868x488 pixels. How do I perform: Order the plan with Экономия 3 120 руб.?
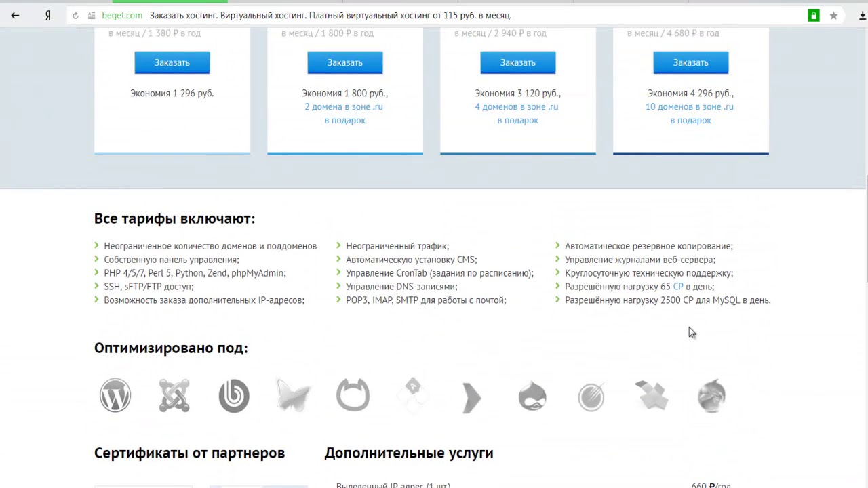(518, 62)
